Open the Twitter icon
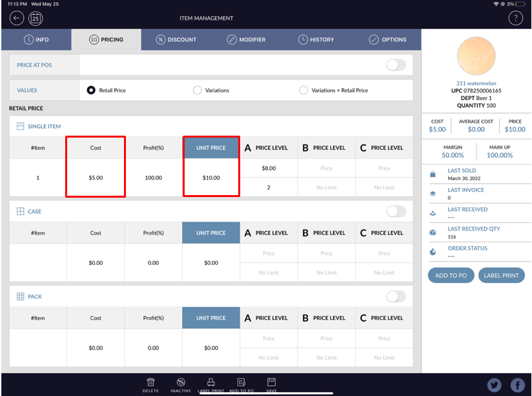The width and height of the screenshot is (532, 396). coord(495,385)
